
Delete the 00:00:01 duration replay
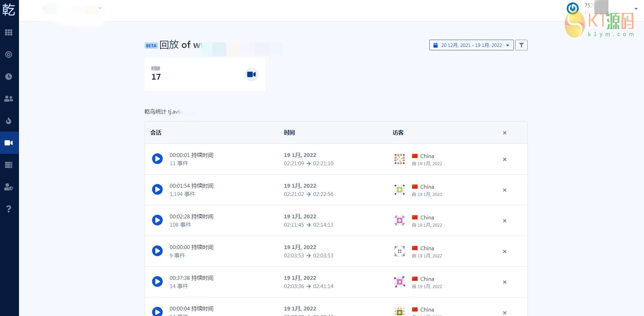tap(505, 159)
